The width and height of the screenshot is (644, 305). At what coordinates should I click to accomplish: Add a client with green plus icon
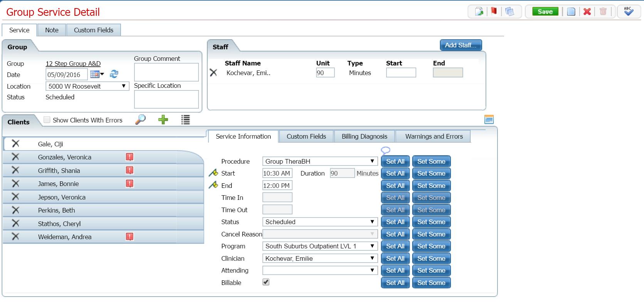pyautogui.click(x=163, y=120)
